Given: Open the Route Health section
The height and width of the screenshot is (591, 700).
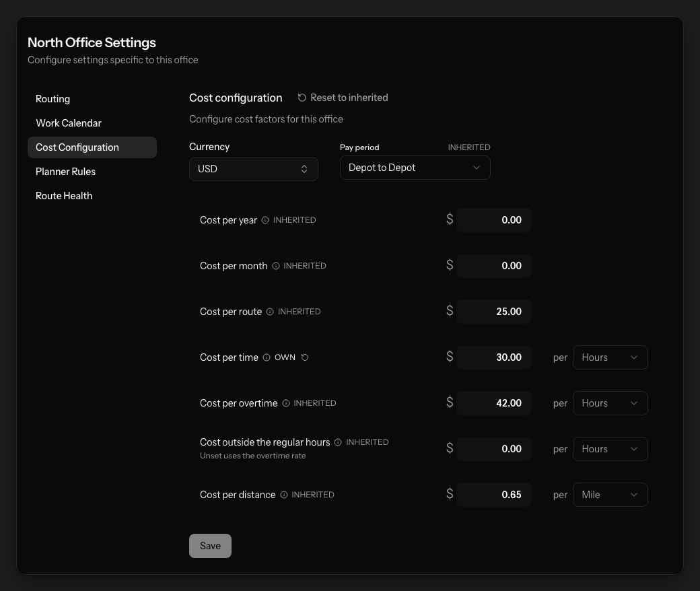Looking at the screenshot, I should coord(92,196).
